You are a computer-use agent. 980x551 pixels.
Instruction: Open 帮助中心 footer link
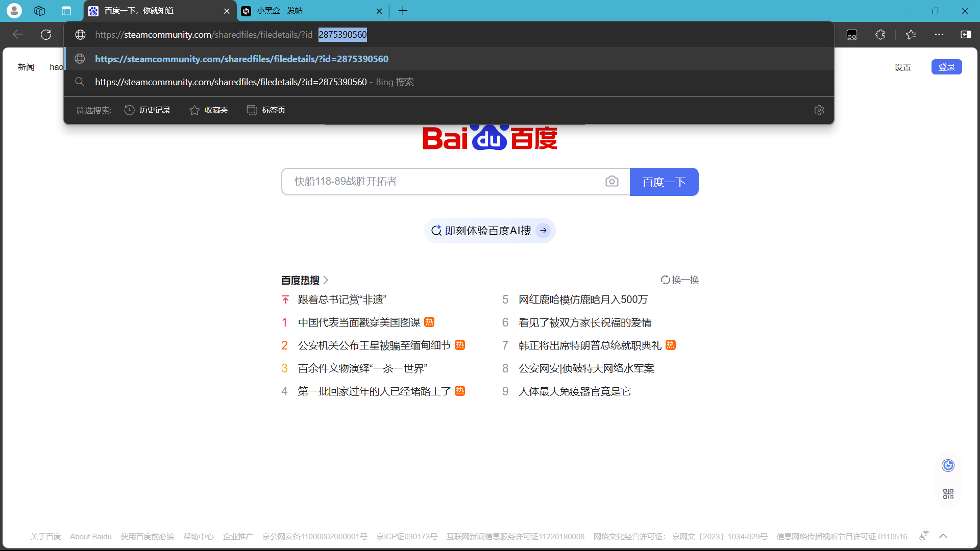click(199, 537)
